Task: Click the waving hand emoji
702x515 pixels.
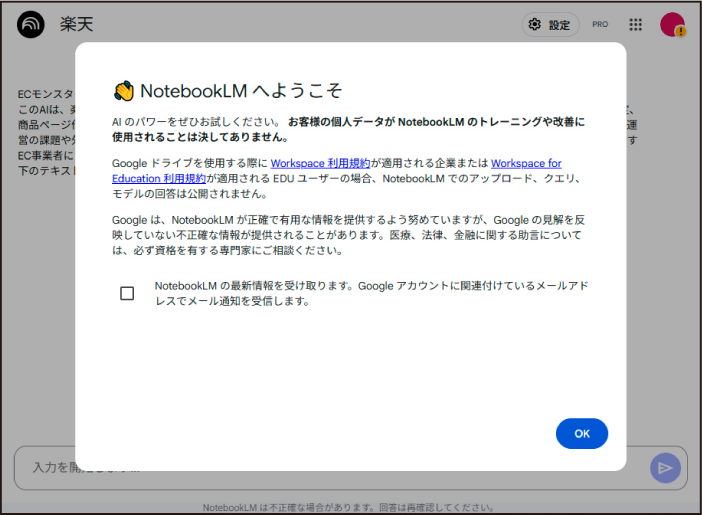Action: pos(123,91)
